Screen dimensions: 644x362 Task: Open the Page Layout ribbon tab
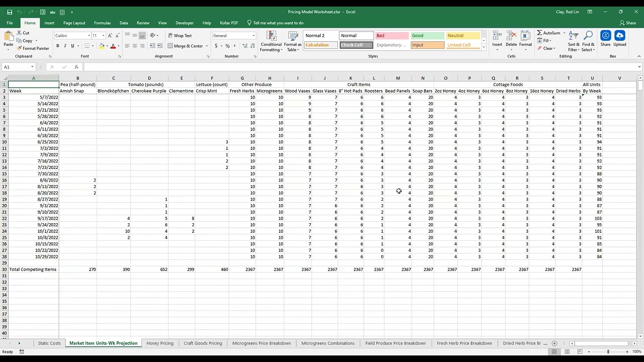coord(74,23)
